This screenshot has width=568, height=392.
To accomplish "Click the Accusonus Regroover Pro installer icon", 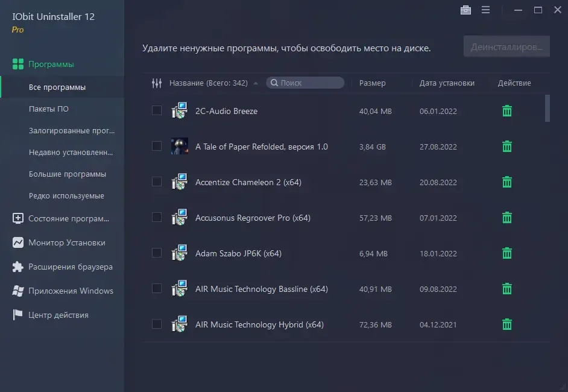I will [179, 217].
